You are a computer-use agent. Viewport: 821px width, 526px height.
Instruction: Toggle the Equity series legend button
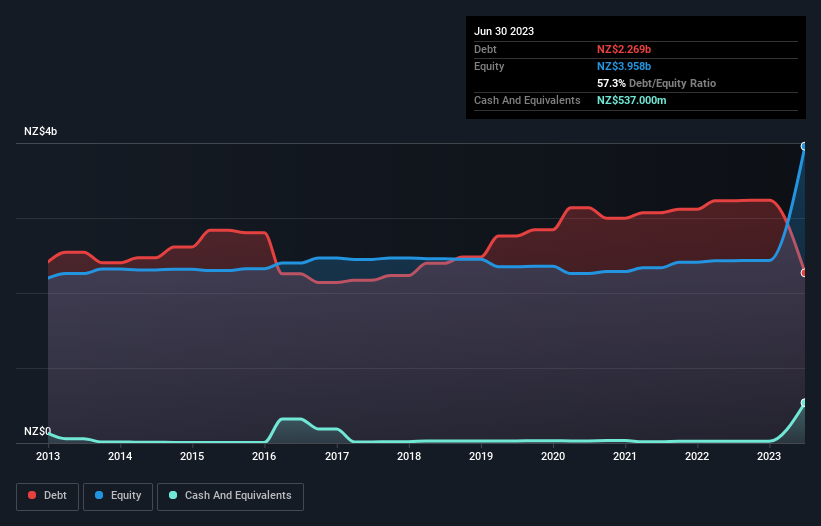pyautogui.click(x=118, y=496)
